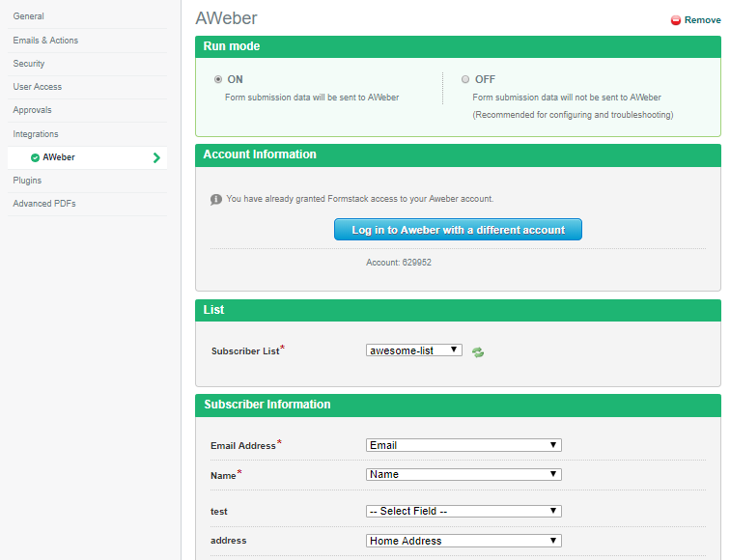This screenshot has width=730, height=560.
Task: Click the info icon in Account Information
Action: point(216,199)
